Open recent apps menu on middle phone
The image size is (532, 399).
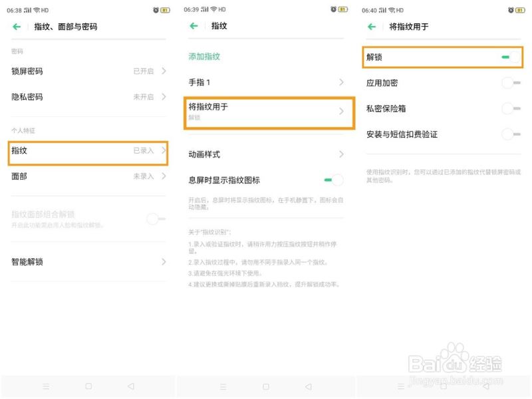tap(223, 386)
